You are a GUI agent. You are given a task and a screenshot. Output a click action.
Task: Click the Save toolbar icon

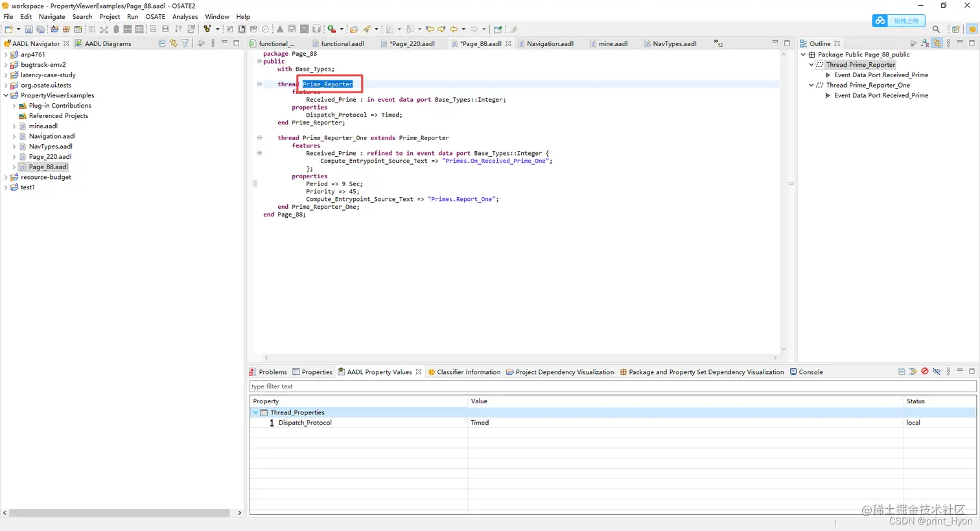pyautogui.click(x=29, y=29)
